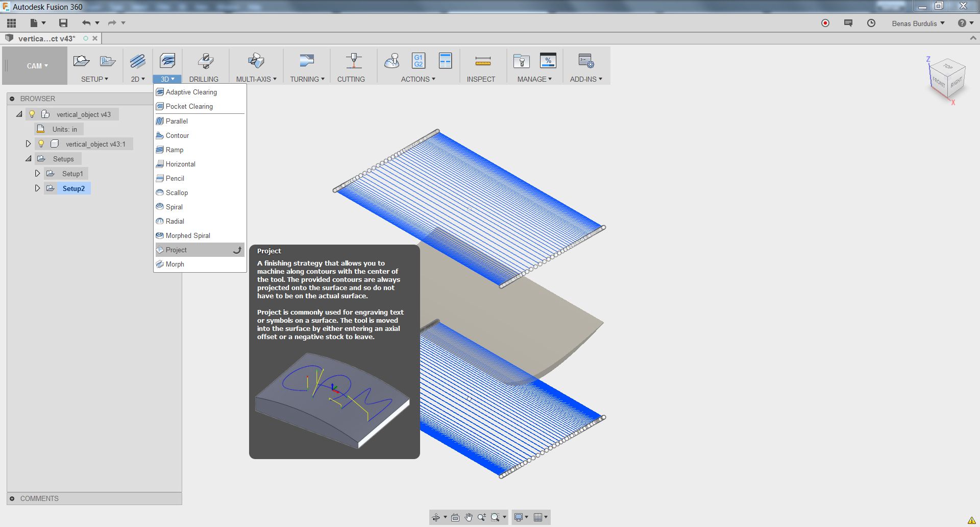The width and height of the screenshot is (980, 527).
Task: Open the Benas Burdulis account dropdown
Action: click(x=917, y=23)
